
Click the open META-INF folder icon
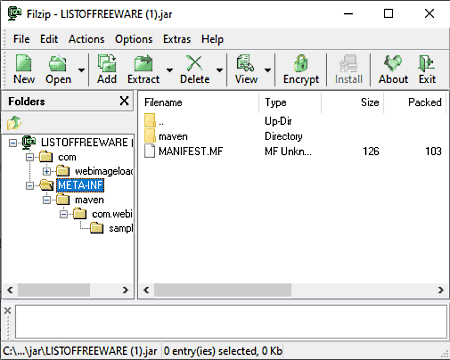46,185
